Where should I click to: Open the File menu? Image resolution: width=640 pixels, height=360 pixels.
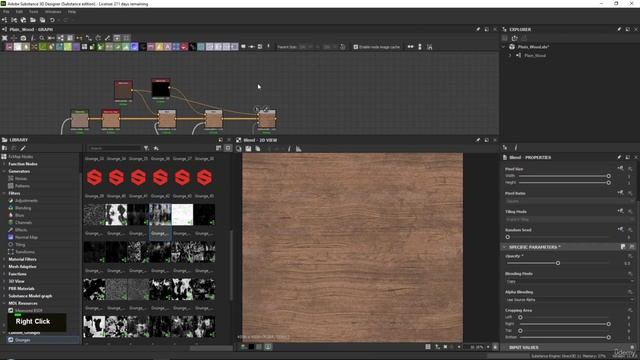(6, 12)
